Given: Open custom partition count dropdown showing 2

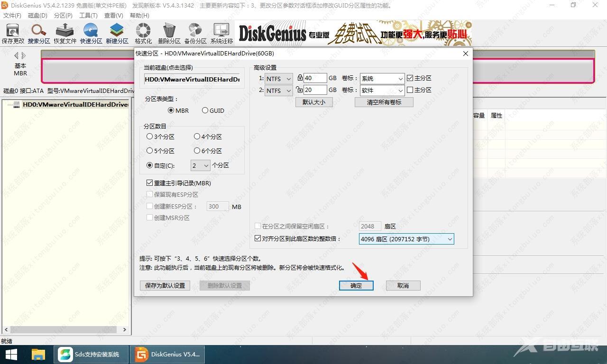Looking at the screenshot, I should (x=200, y=165).
